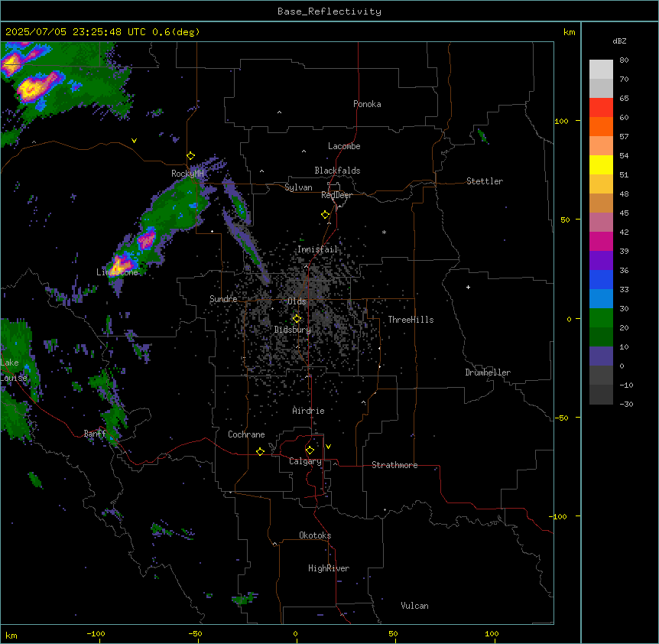Click the pink storm cell northeast of Limestone
The width and height of the screenshot is (659, 644).
click(147, 239)
